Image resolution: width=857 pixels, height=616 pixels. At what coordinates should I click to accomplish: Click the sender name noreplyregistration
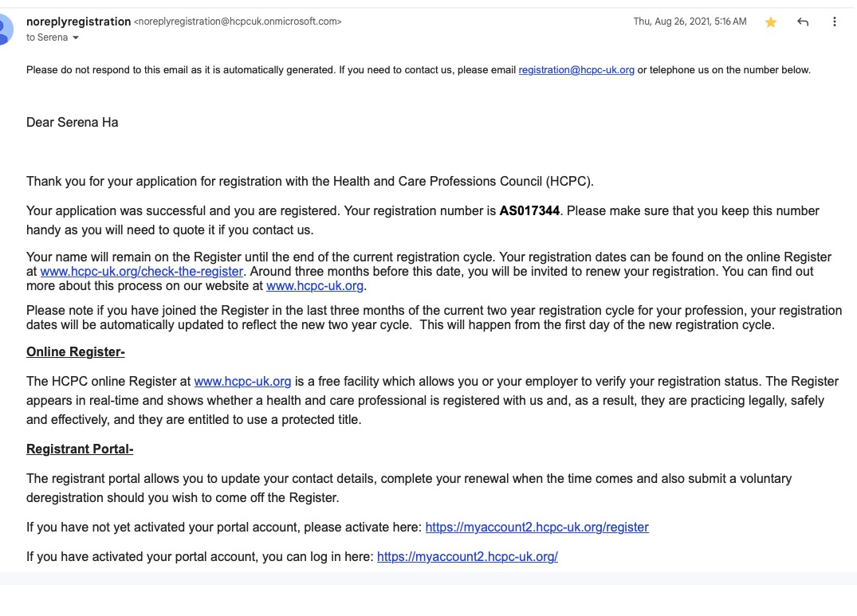[78, 22]
